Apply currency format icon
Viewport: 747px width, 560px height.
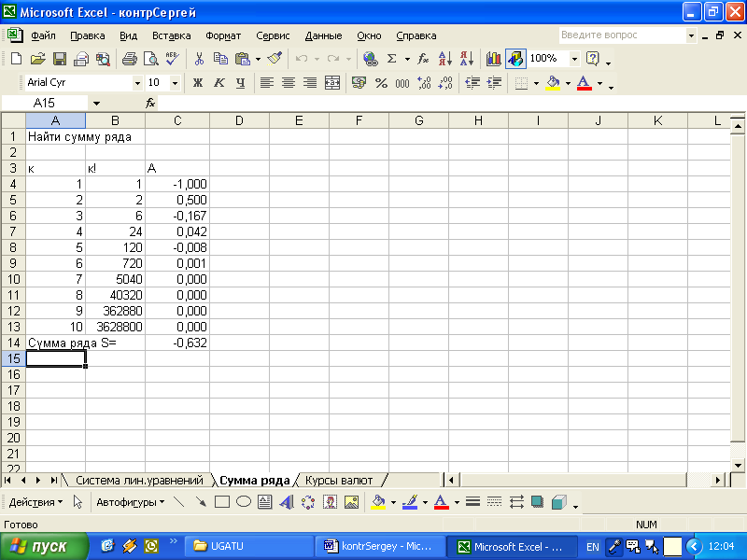click(359, 83)
